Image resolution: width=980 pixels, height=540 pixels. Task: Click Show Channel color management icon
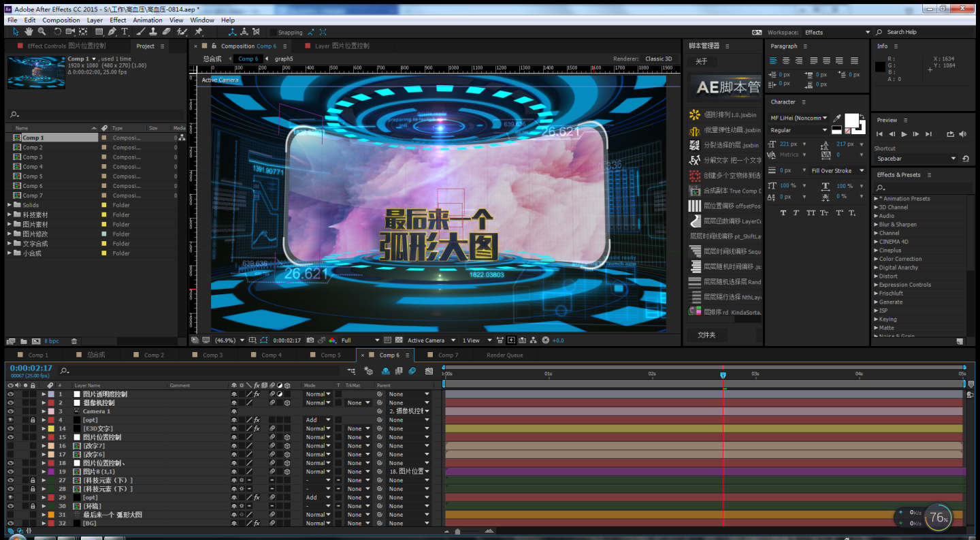point(332,340)
